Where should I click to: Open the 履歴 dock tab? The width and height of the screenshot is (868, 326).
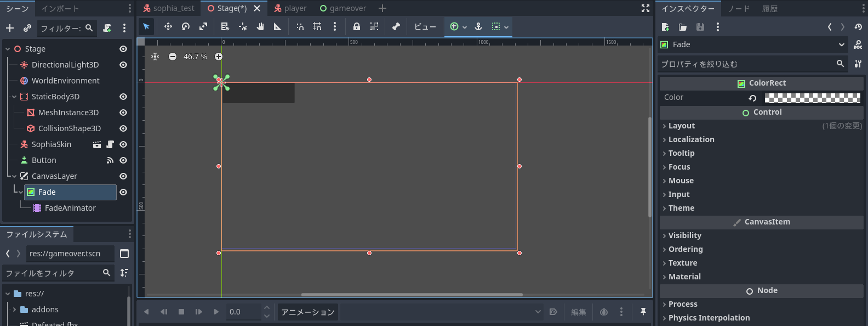[770, 8]
